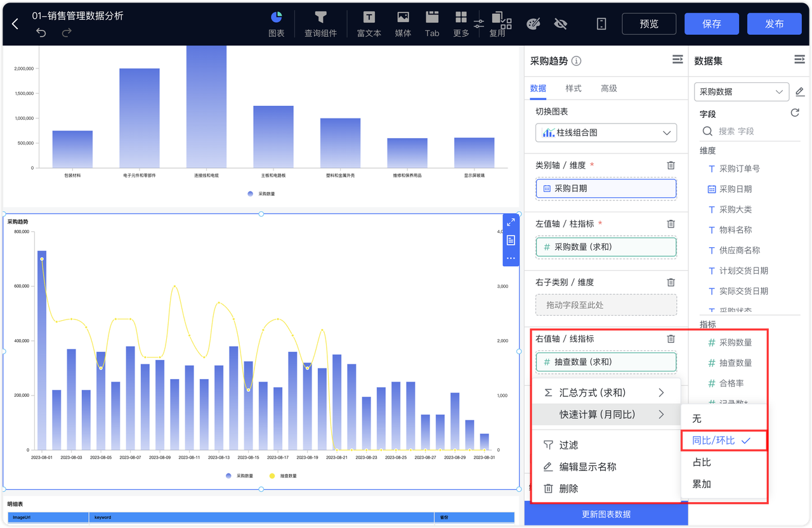This screenshot has height=528, width=812.
Task: Edit dataset via the pencil icon
Action: (x=800, y=91)
